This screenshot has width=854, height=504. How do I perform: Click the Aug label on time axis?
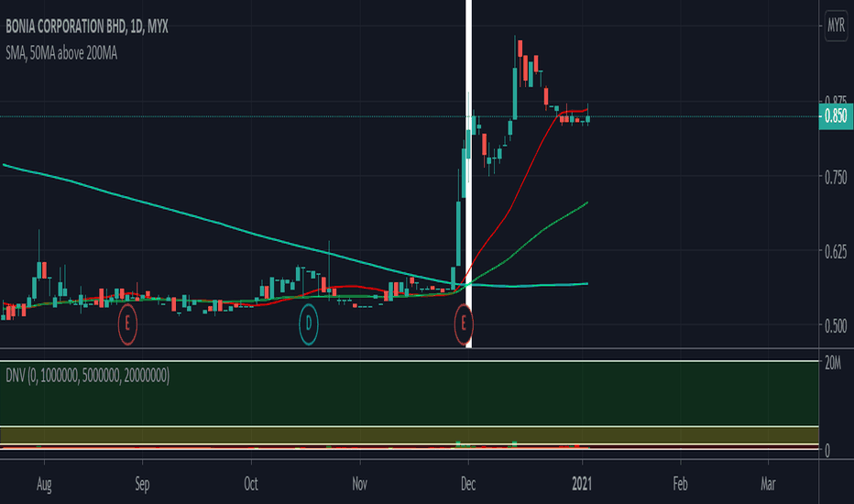pyautogui.click(x=44, y=484)
